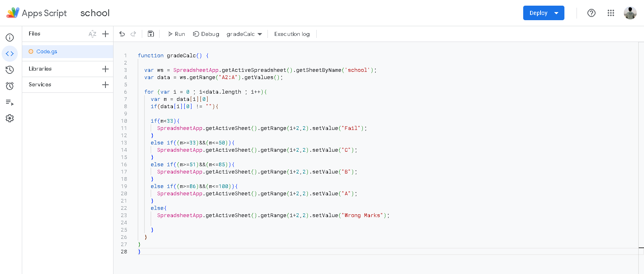Image resolution: width=644 pixels, height=274 pixels.
Task: Click the setValue("C") line
Action: pyautogui.click(x=257, y=150)
